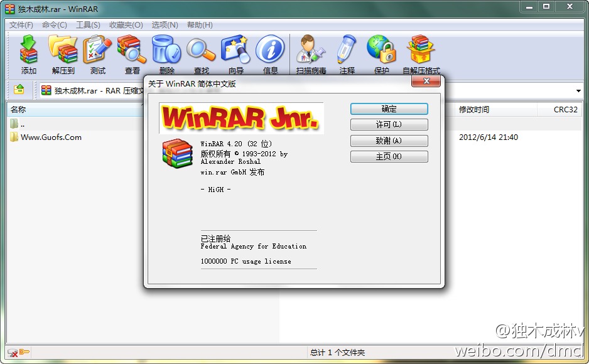Click 'win.rar GmbH 发布' publisher text
This screenshot has height=364, width=589.
[232, 172]
